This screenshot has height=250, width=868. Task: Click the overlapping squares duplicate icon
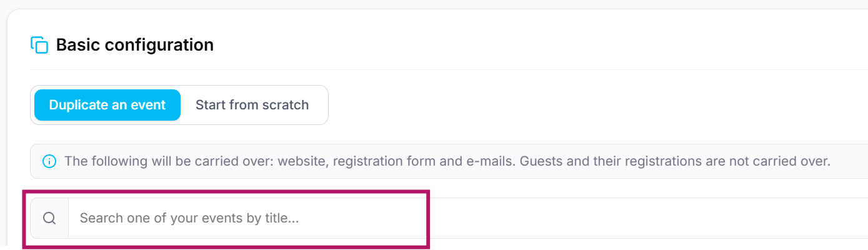(39, 45)
